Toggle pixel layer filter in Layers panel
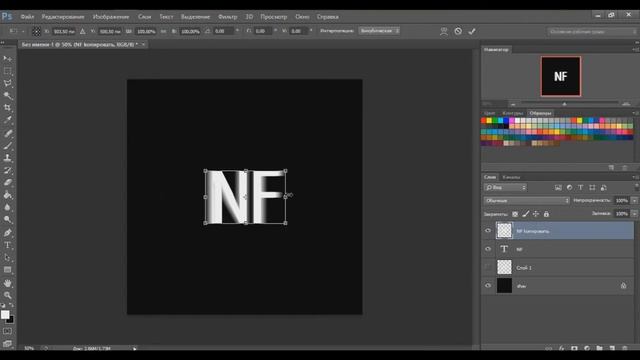Screen dimensions: 640x360 coord(558,188)
